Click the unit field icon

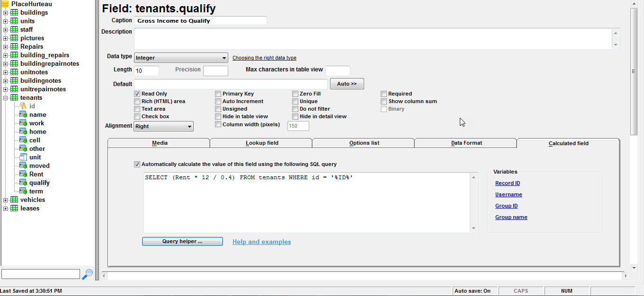23,157
